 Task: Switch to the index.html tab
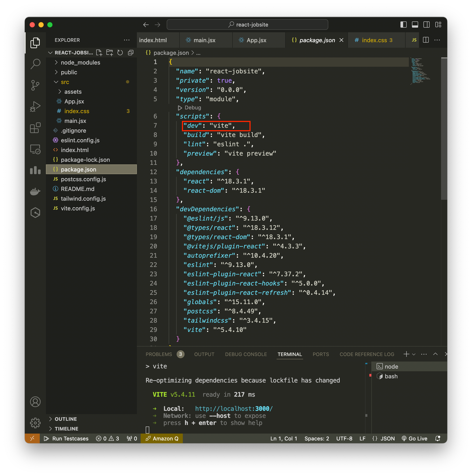click(158, 40)
